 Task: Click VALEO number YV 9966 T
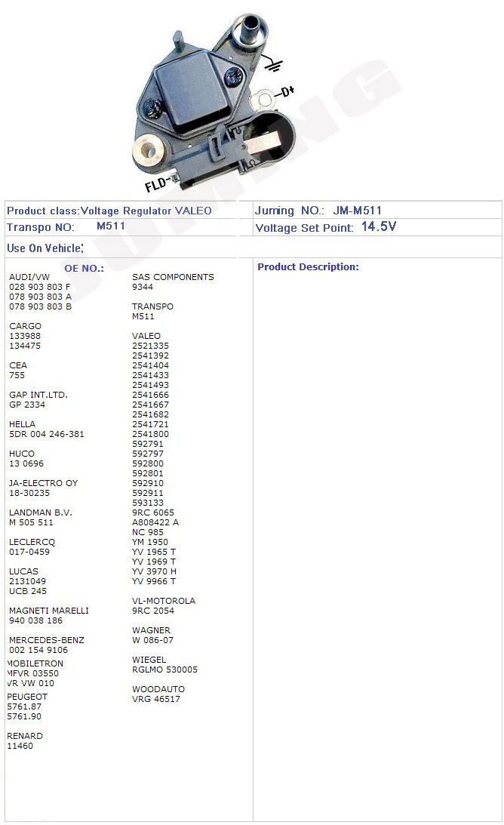tap(154, 581)
